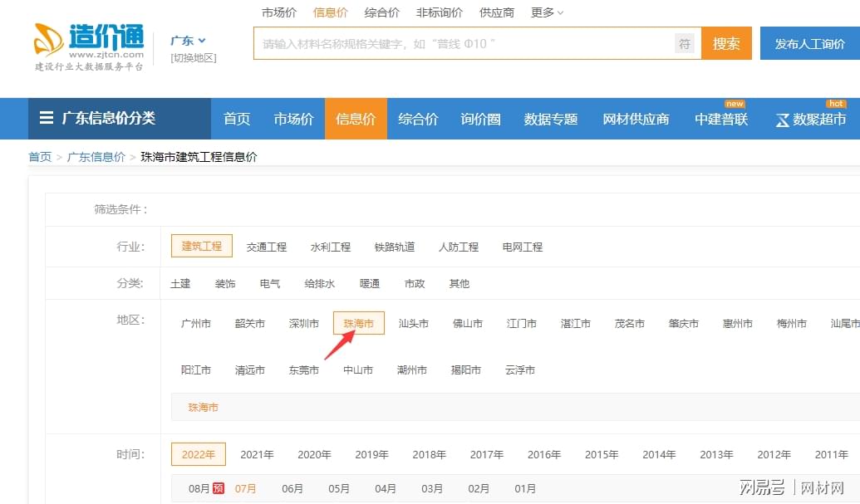Choose 给排水 category filter
Screen dimensions: 860x504
point(320,284)
